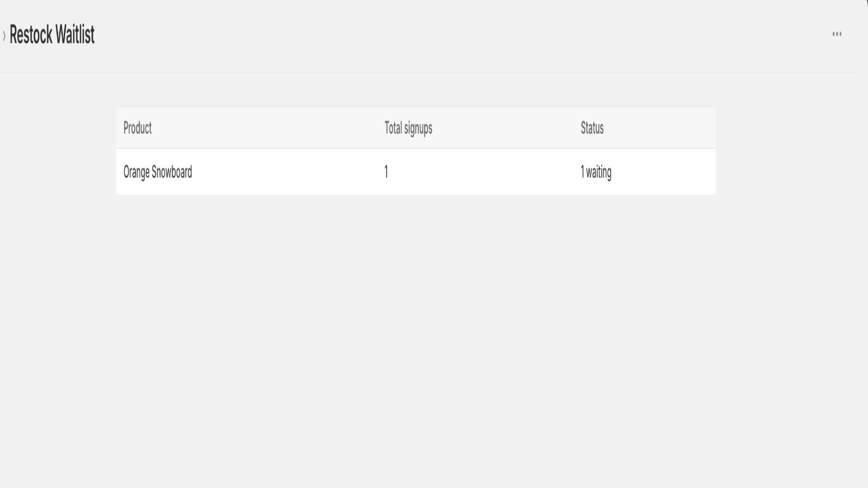The width and height of the screenshot is (868, 488).
Task: Open the three-dot more actions menu
Action: coord(837,34)
